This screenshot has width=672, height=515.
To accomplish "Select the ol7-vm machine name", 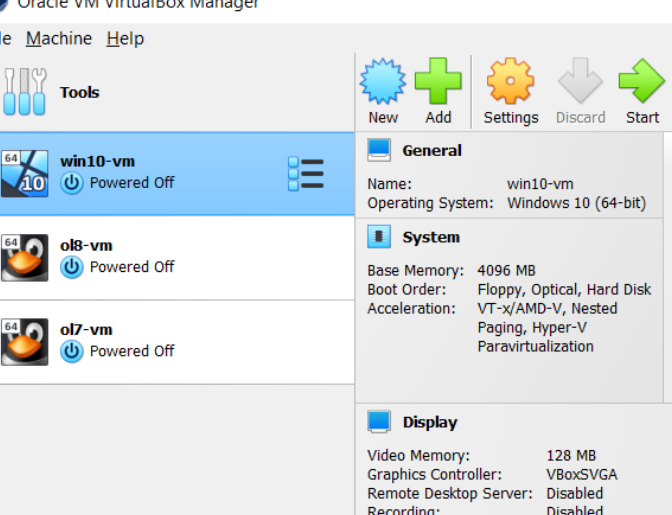I will [x=86, y=329].
